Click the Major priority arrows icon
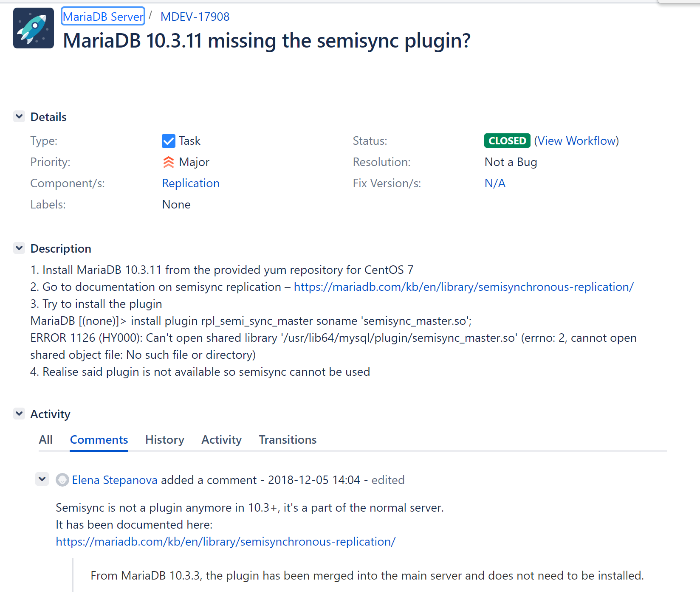Screen dimensions: 700x594 click(x=168, y=162)
